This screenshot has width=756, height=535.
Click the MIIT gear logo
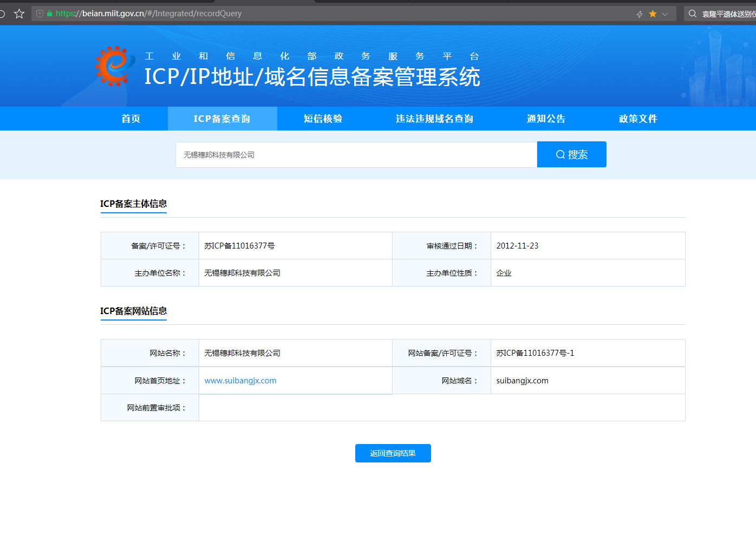pyautogui.click(x=114, y=66)
